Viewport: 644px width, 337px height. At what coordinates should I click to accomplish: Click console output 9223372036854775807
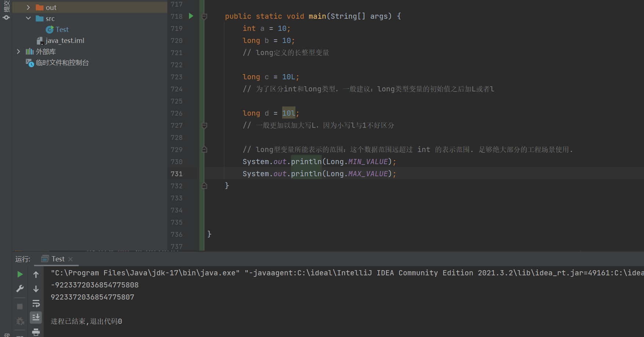[92, 297]
